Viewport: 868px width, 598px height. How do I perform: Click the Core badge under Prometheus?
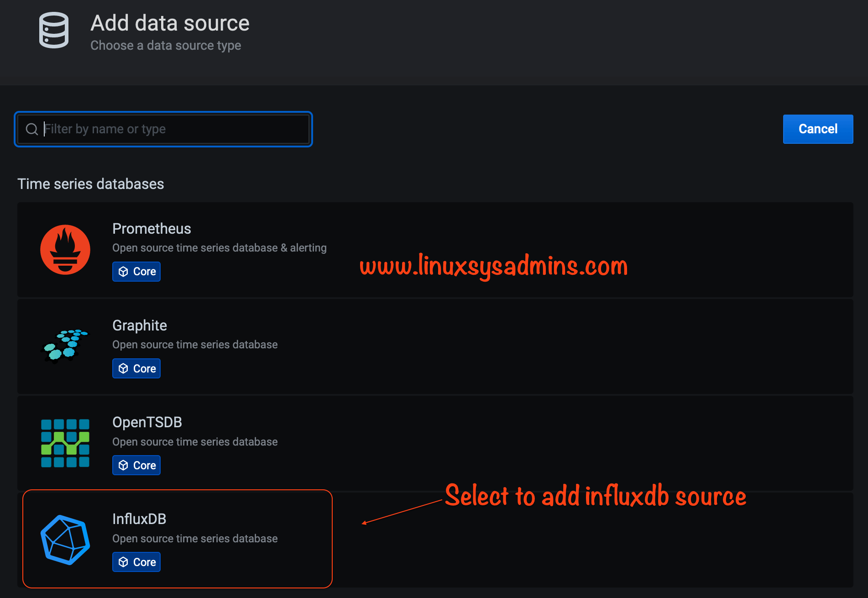pos(136,272)
